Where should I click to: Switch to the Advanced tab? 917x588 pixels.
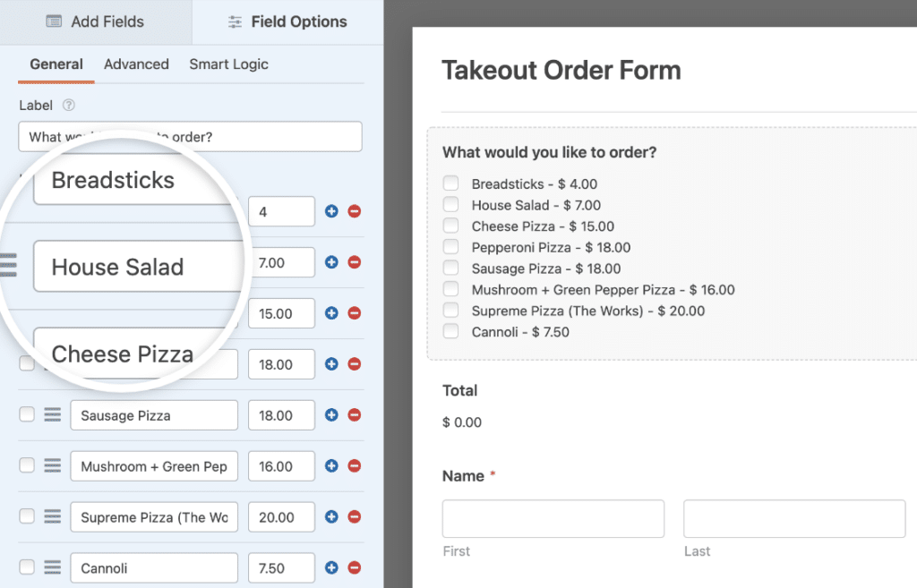point(136,64)
